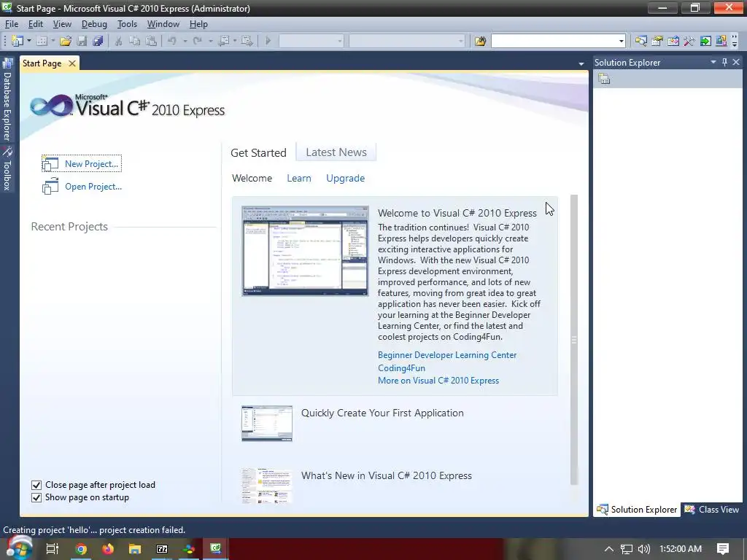Open the View menu
Screen dimensions: 747x560
(62, 24)
